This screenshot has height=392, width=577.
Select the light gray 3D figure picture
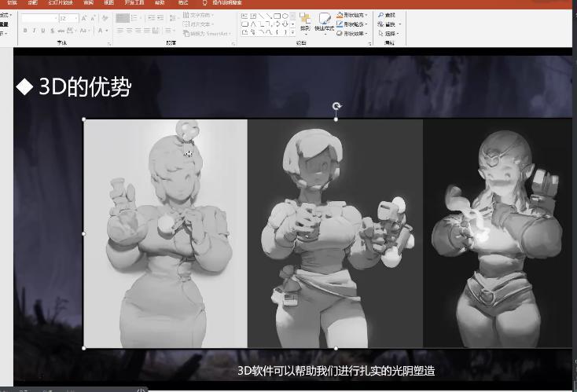pos(166,233)
